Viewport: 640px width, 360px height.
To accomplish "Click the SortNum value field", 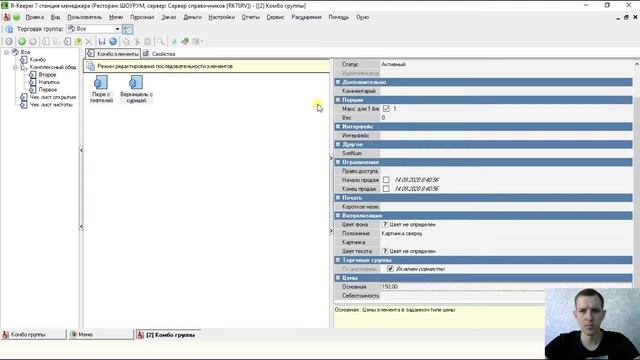I will (506, 153).
